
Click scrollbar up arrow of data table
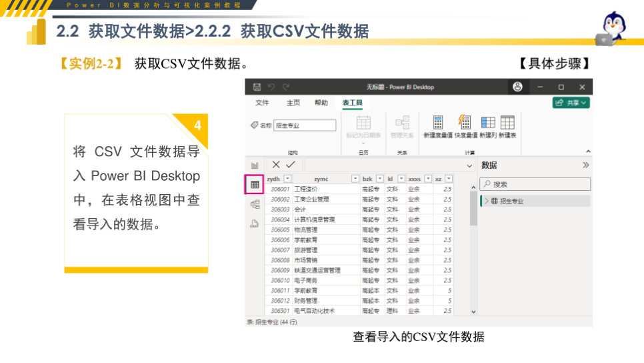point(473,188)
